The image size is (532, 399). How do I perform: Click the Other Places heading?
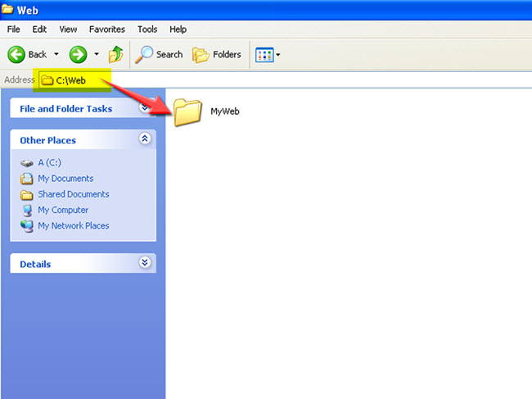click(x=47, y=141)
